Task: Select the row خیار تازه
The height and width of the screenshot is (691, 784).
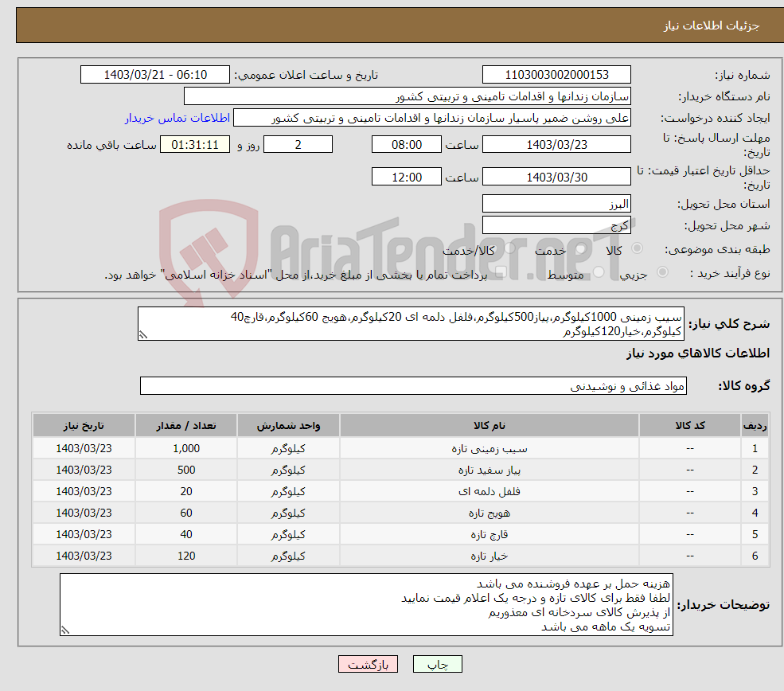Action: 401,556
